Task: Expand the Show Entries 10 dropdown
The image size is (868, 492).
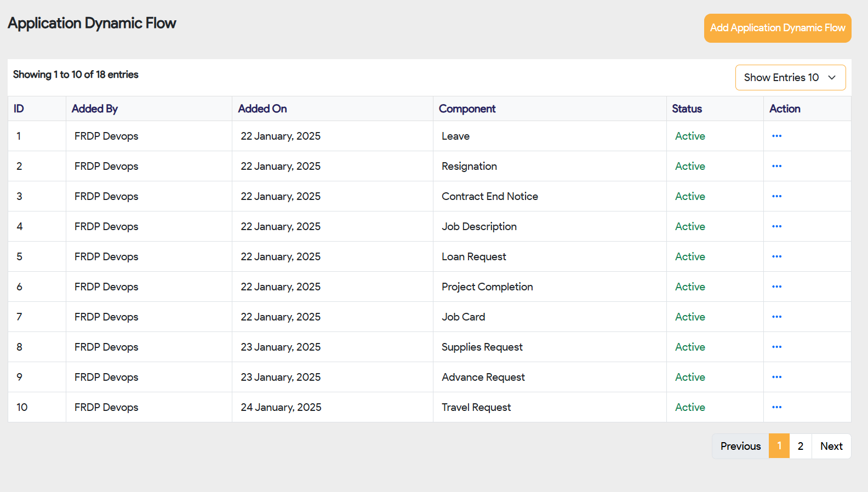Action: pyautogui.click(x=790, y=78)
